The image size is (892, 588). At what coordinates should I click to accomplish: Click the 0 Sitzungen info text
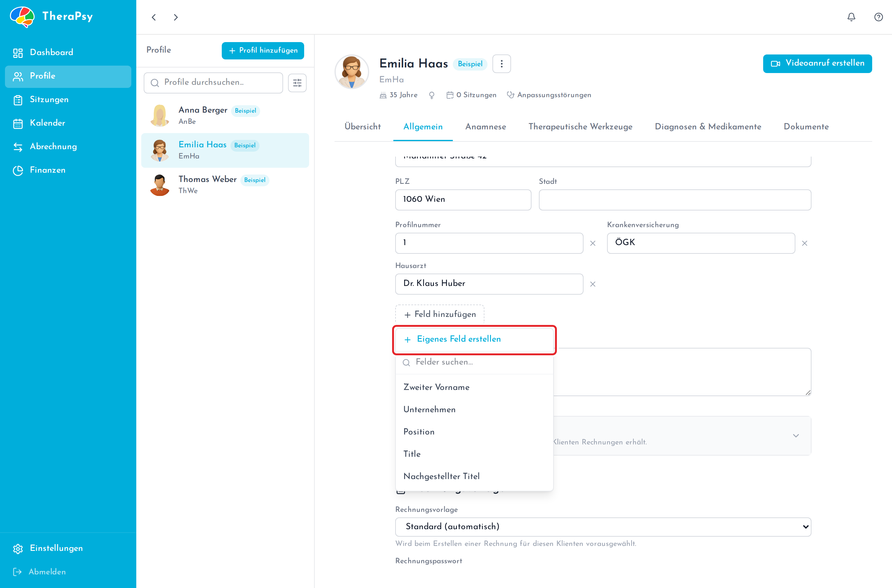(476, 95)
